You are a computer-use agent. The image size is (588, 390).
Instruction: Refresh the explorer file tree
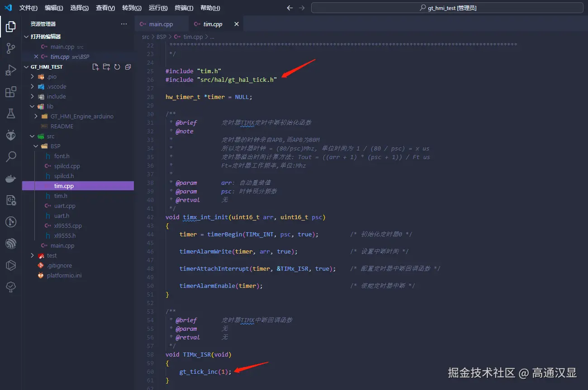(117, 67)
